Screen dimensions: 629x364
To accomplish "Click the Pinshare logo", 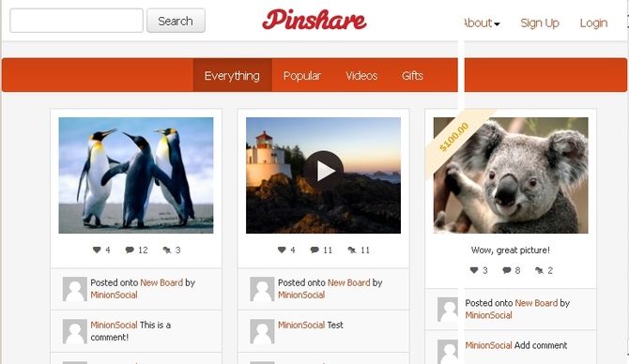I will (314, 20).
